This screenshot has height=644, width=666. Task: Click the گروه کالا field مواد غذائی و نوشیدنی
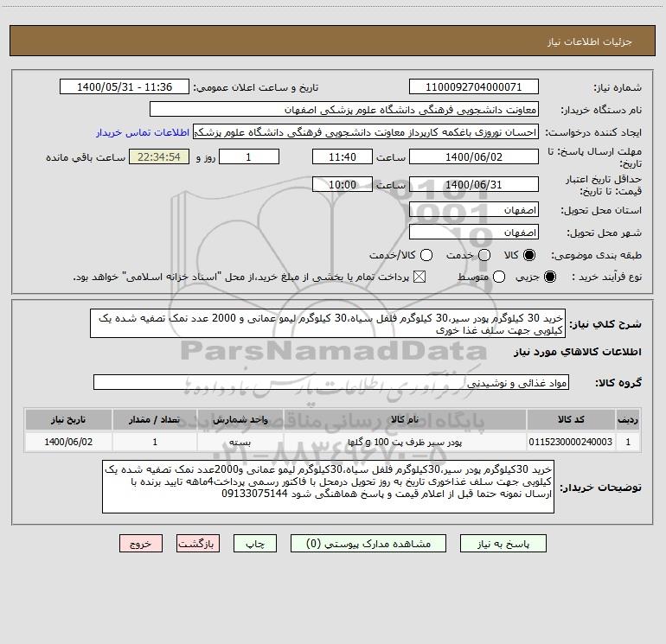coord(331,382)
